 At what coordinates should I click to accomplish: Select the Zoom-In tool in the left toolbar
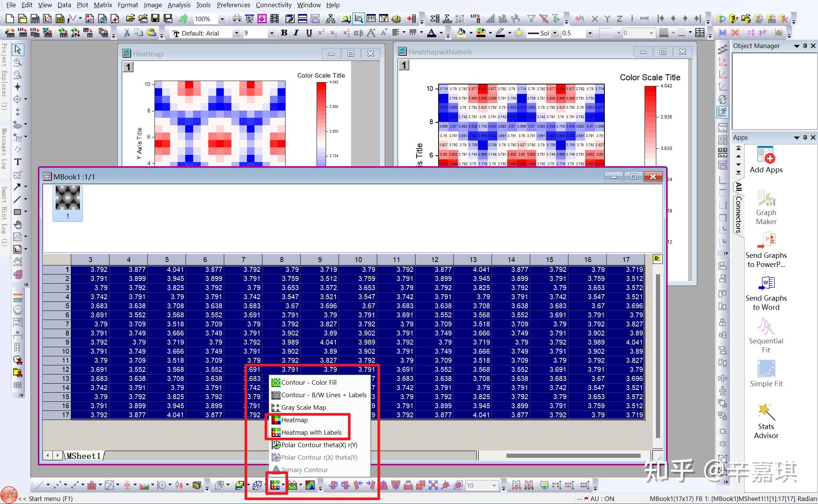coord(17,62)
